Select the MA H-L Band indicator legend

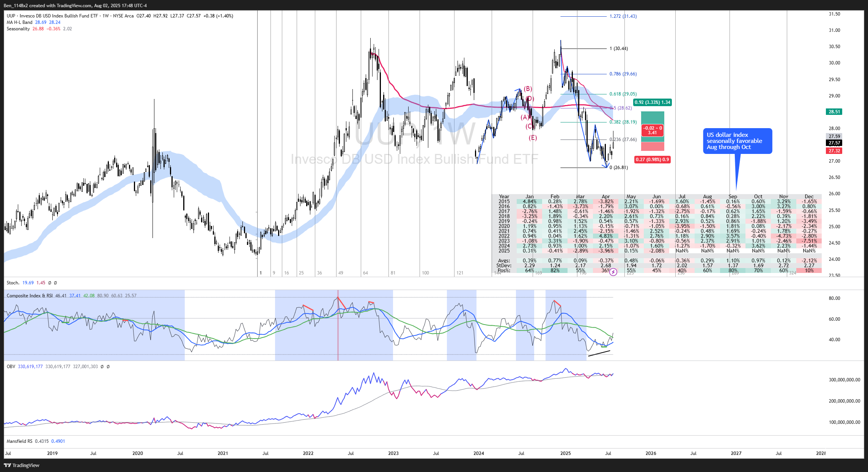click(x=19, y=22)
